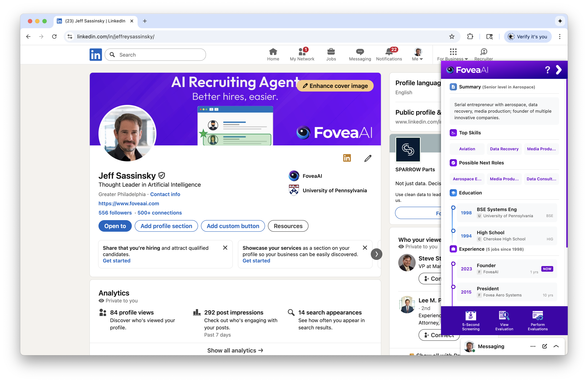The width and height of the screenshot is (588, 382).
Task: Select the Data Consult... next role tag
Action: (x=541, y=179)
